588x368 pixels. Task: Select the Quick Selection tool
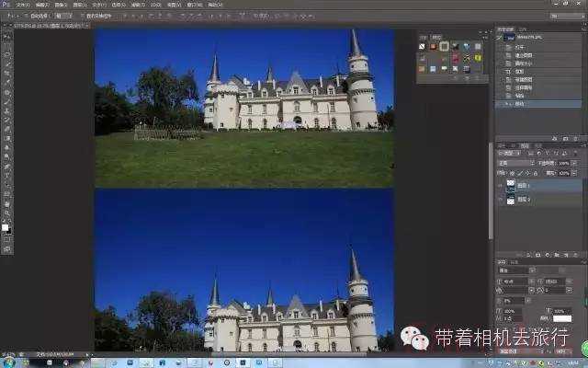[x=6, y=64]
